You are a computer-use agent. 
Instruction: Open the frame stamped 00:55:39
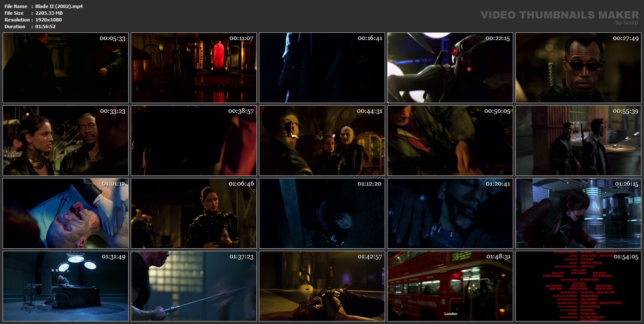coord(578,141)
